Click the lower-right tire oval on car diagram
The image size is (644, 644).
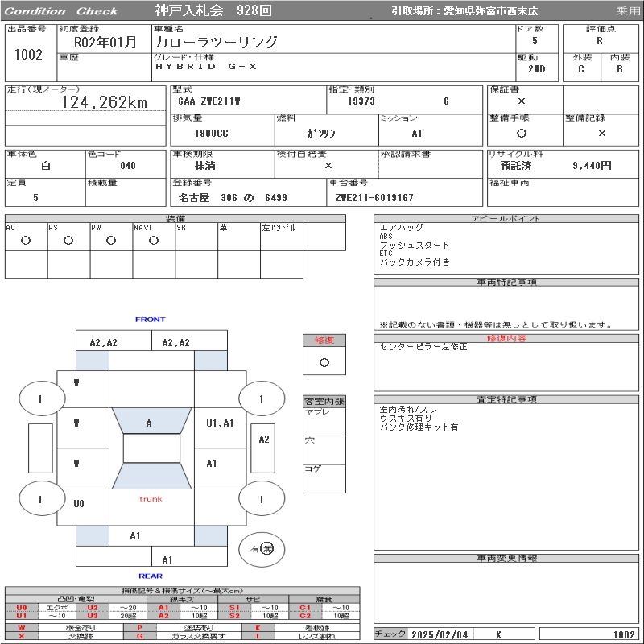(x=261, y=500)
